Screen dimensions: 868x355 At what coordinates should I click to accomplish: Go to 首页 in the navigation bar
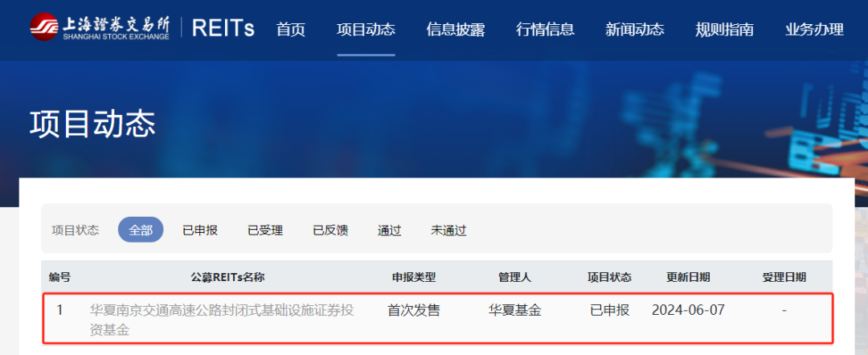coord(291,29)
